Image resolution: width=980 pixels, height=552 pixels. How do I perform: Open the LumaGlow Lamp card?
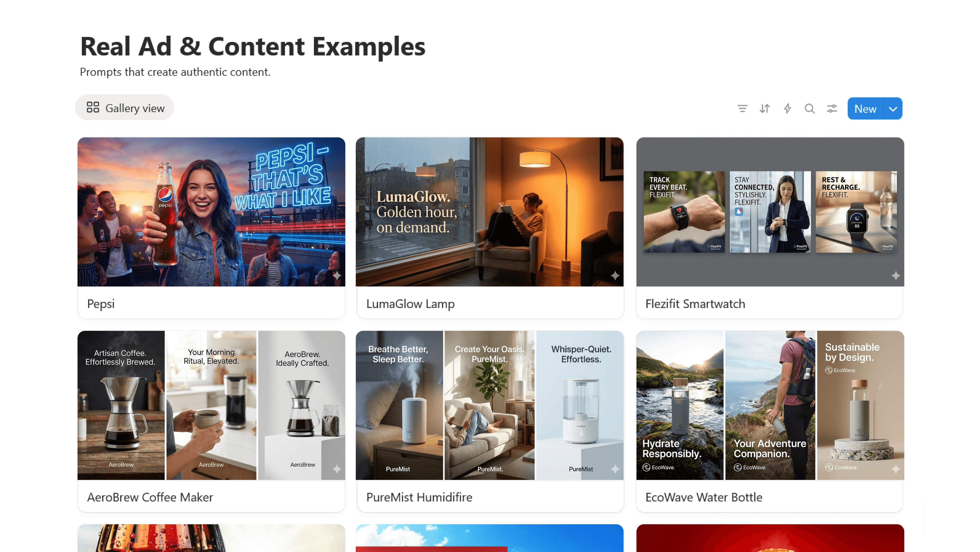pyautogui.click(x=490, y=228)
